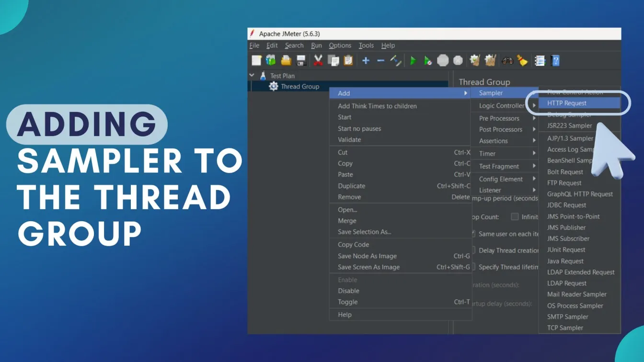Choose JDBC Request sampler
Image resolution: width=644 pixels, height=362 pixels.
coord(580,205)
